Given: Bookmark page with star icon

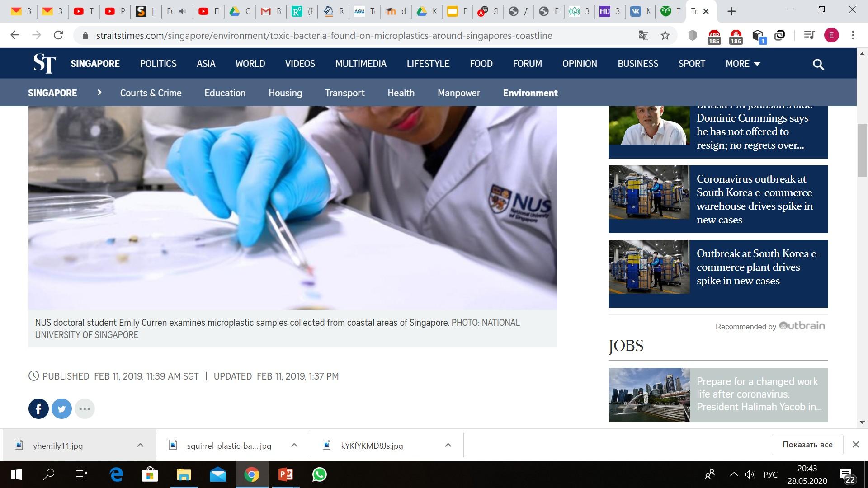Looking at the screenshot, I should [665, 35].
